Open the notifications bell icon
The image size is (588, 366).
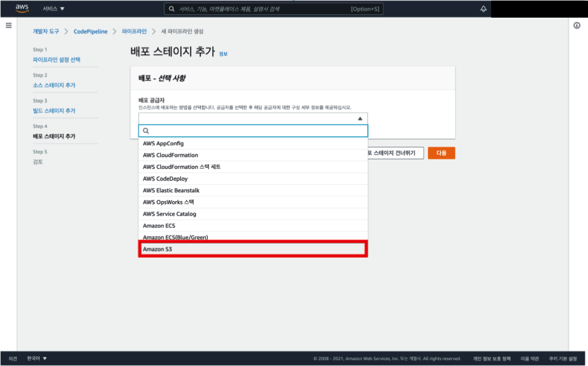click(x=483, y=9)
